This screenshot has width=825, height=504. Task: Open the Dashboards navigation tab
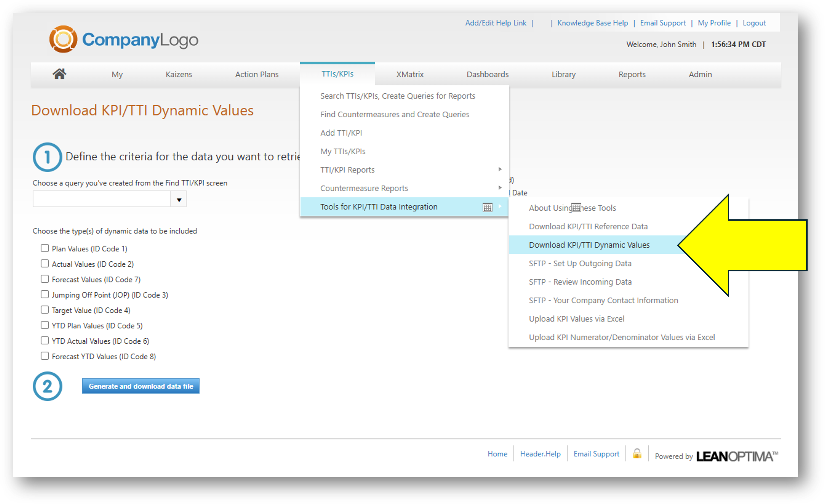coord(487,74)
